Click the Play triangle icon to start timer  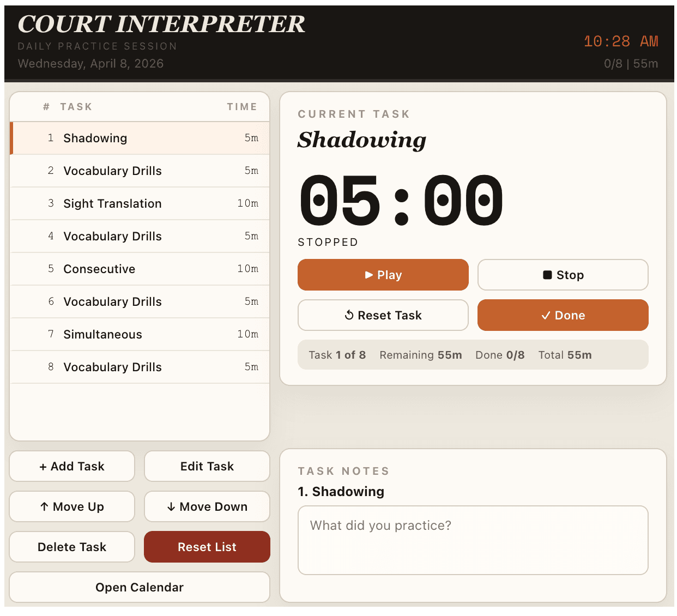[x=370, y=275]
